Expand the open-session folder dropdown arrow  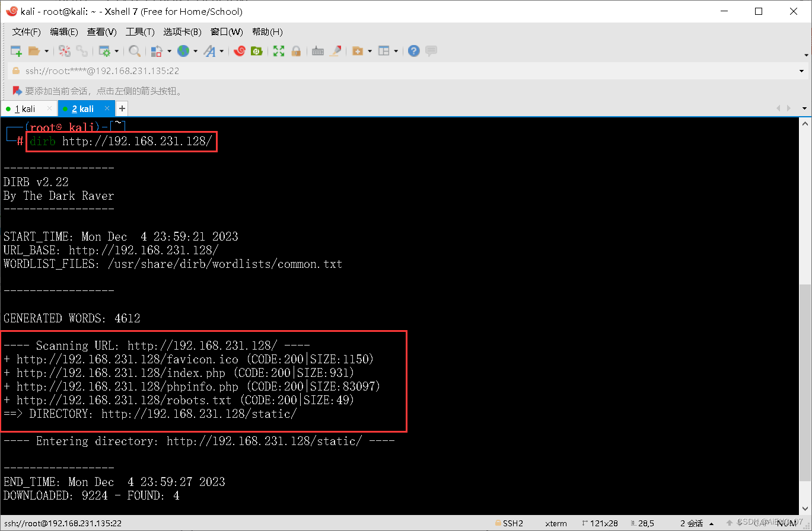(46, 51)
